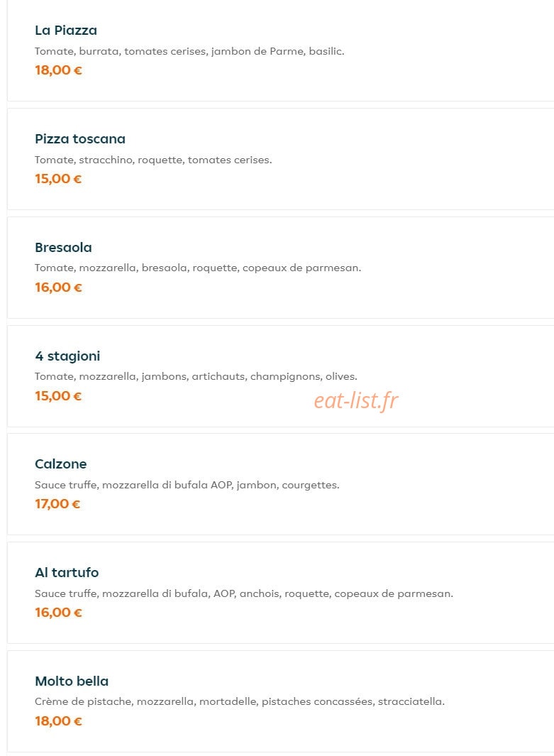This screenshot has height=756, width=554.
Task: Select the Molto bella pizza title
Action: (x=72, y=681)
